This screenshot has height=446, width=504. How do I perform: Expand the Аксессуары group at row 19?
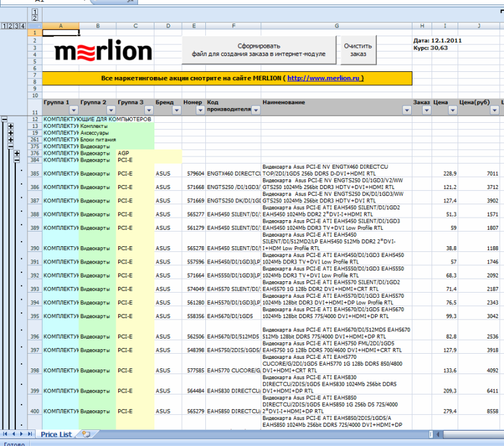click(11, 133)
